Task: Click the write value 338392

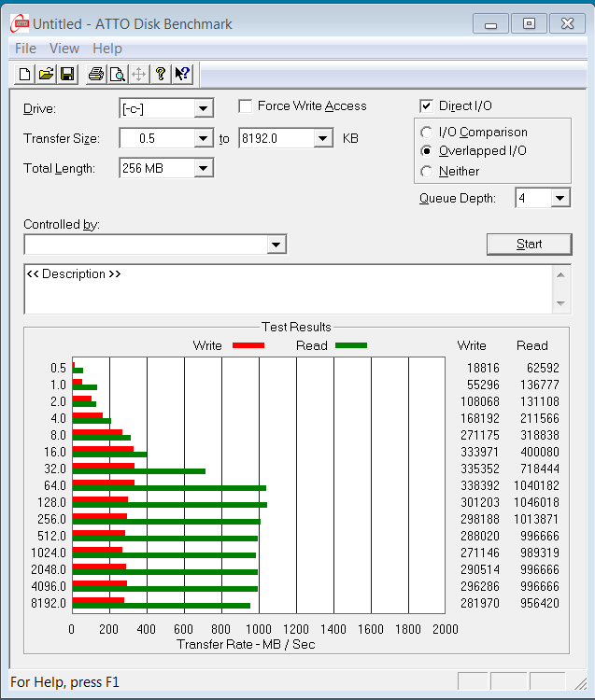Action: coord(480,485)
